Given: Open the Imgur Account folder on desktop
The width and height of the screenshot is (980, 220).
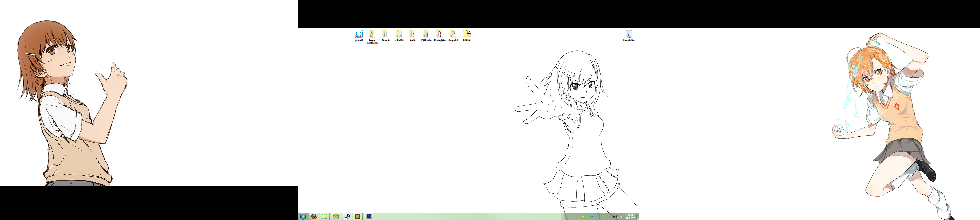Looking at the screenshot, I should 372,37.
